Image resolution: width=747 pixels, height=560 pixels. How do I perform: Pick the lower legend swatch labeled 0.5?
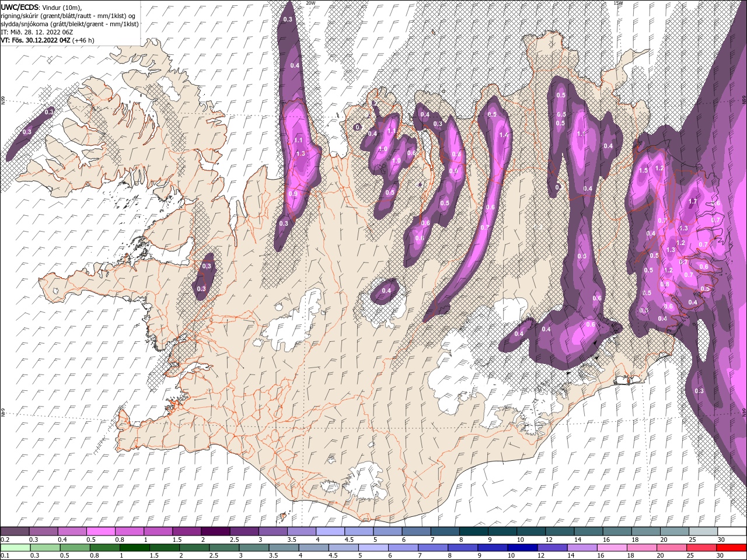(75, 547)
